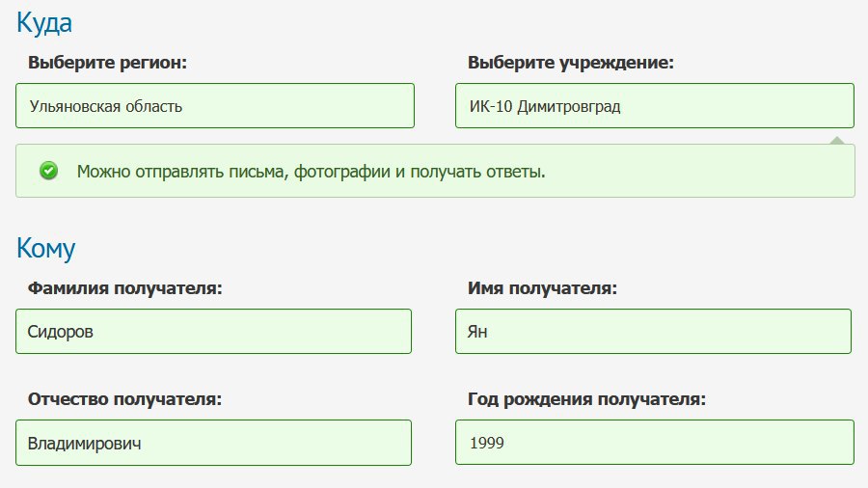The image size is (868, 488).
Task: Click the Отчество получателя label
Action: [124, 399]
